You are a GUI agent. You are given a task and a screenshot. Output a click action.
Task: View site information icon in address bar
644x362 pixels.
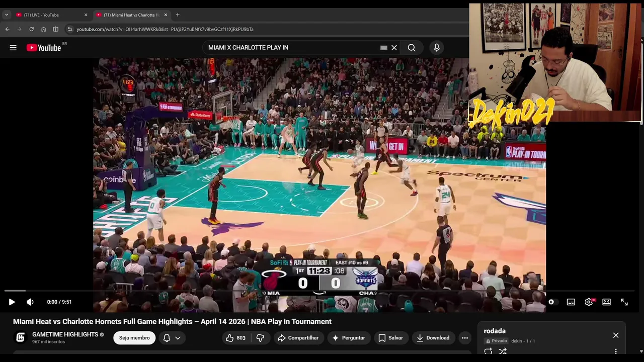[70, 29]
